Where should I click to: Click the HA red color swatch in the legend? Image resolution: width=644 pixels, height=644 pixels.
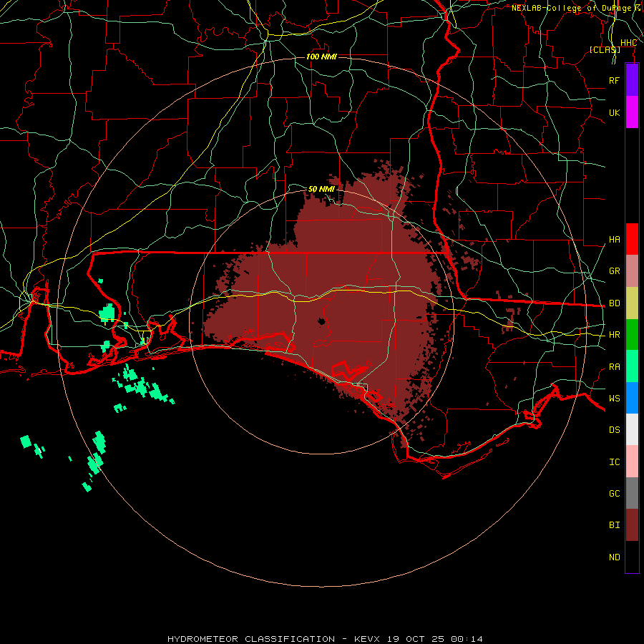[x=632, y=239]
